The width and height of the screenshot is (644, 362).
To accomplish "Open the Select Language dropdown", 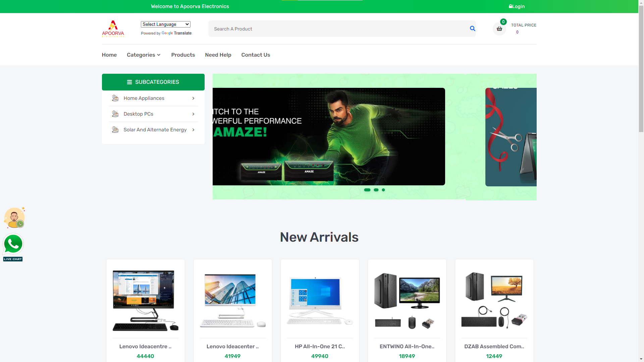I will (166, 24).
